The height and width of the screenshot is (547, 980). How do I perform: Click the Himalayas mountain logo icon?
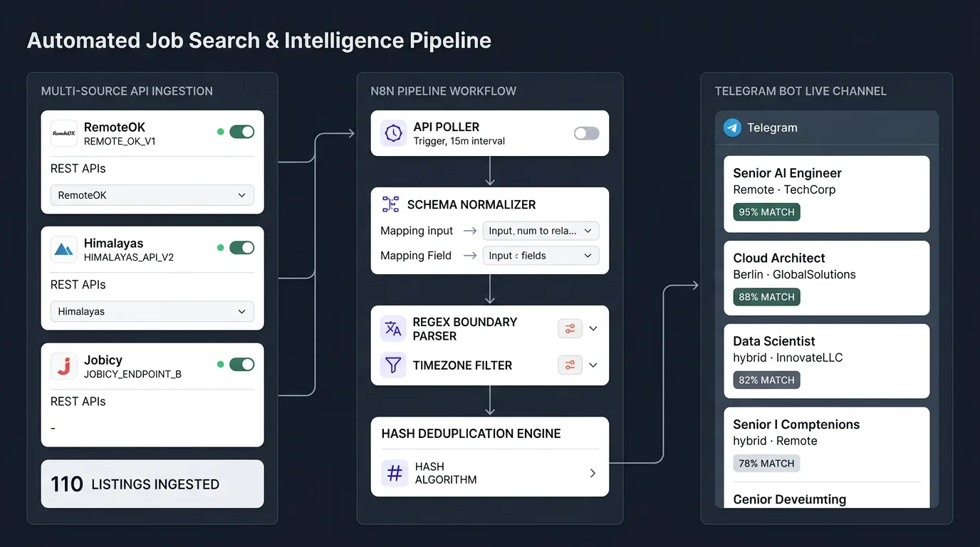pos(64,250)
